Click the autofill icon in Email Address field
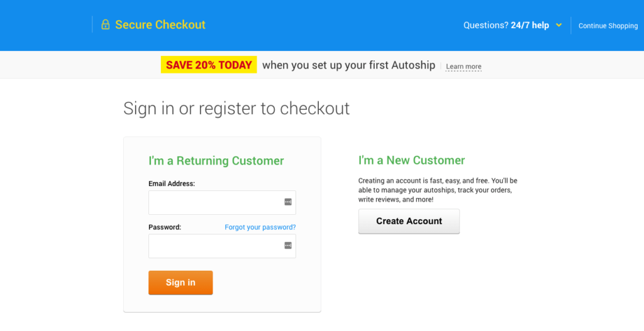The height and width of the screenshot is (331, 644). click(288, 202)
